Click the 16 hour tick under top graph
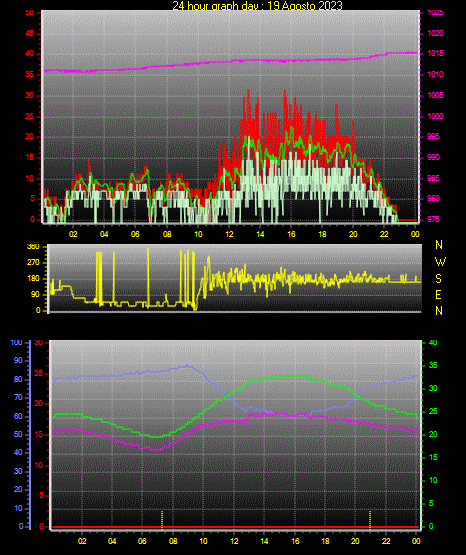Screen dimensions: 466x555 (x=291, y=234)
